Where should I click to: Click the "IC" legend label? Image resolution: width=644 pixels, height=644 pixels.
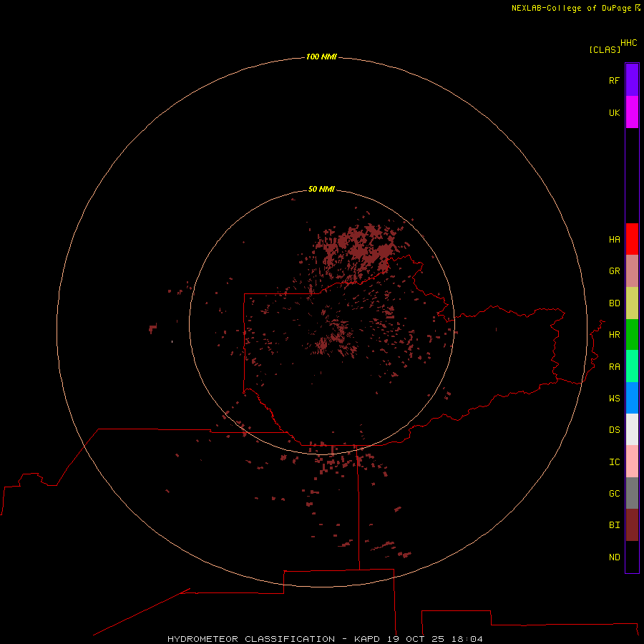tap(614, 462)
